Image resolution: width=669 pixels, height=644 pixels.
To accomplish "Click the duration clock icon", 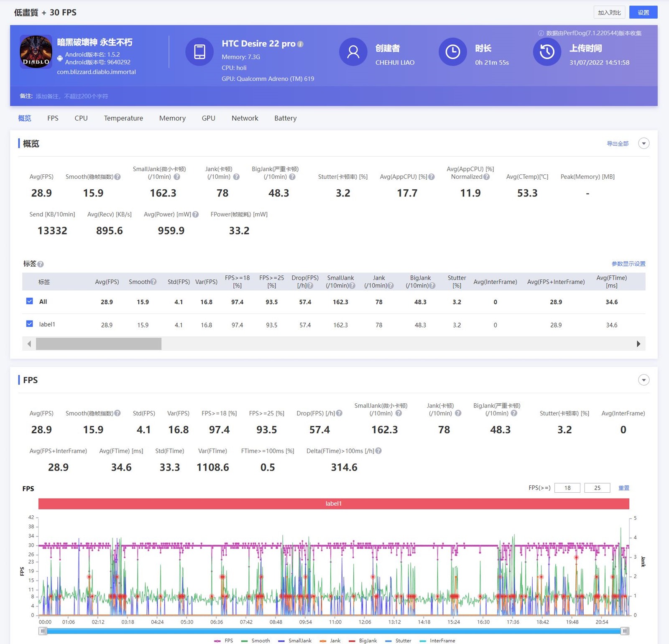I will (x=452, y=52).
